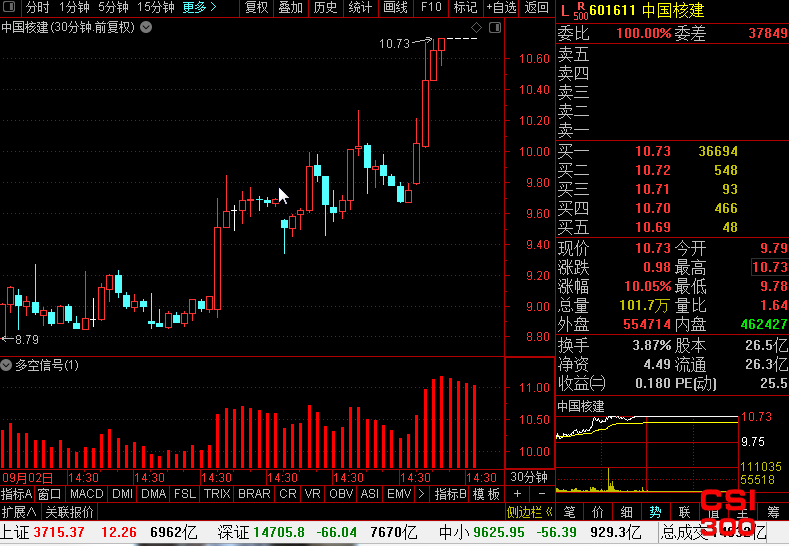The width and height of the screenshot is (789, 546).
Task: Switch to the 笔 tab in sidebar
Action: tap(570, 512)
